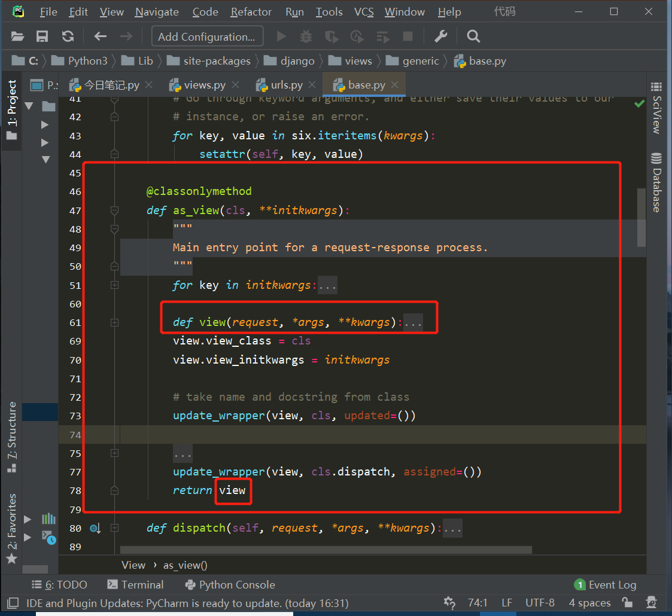Click the Concurrency diagram run icon

tap(382, 37)
